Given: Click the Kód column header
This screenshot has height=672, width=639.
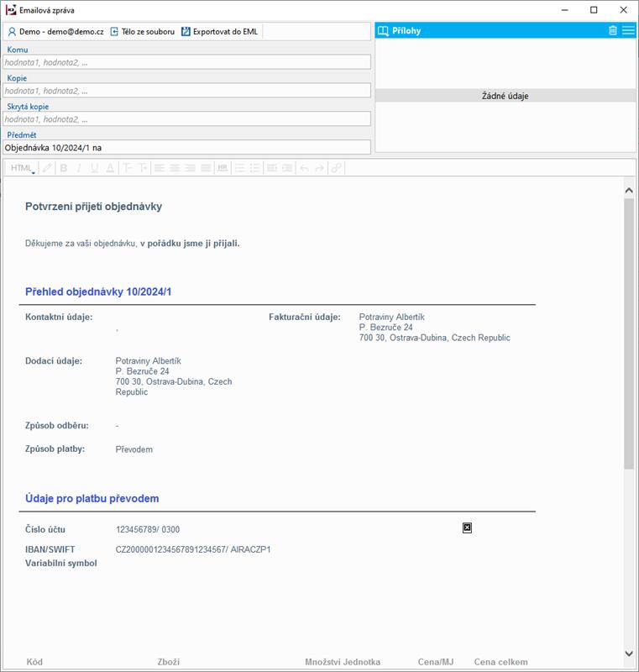Looking at the screenshot, I should pyautogui.click(x=34, y=662).
